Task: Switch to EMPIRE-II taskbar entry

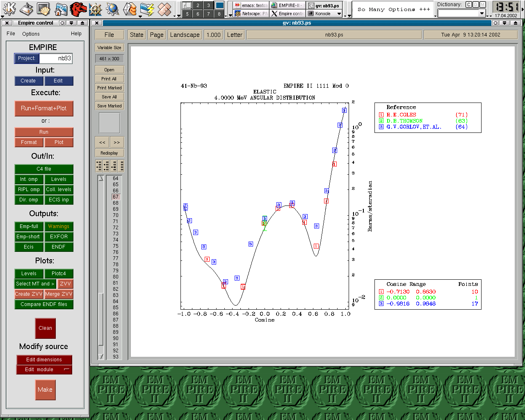Action: [x=288, y=5]
